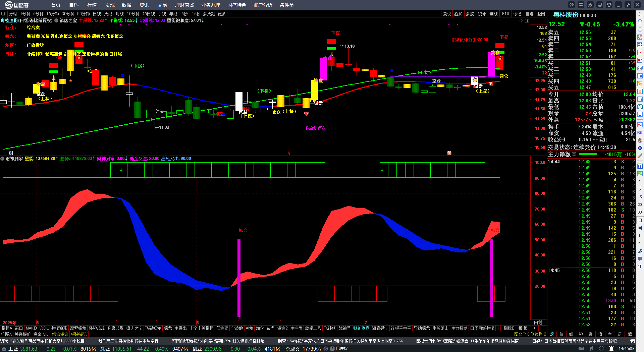The image size is (644, 352).
Task: Click the + zoom in chart button
Action: click(x=534, y=328)
